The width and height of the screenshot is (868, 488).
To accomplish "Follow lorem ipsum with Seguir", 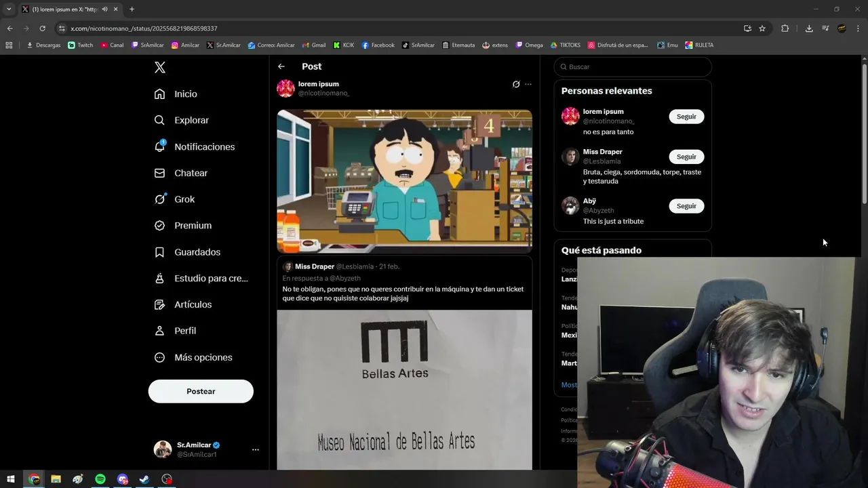I will point(686,117).
